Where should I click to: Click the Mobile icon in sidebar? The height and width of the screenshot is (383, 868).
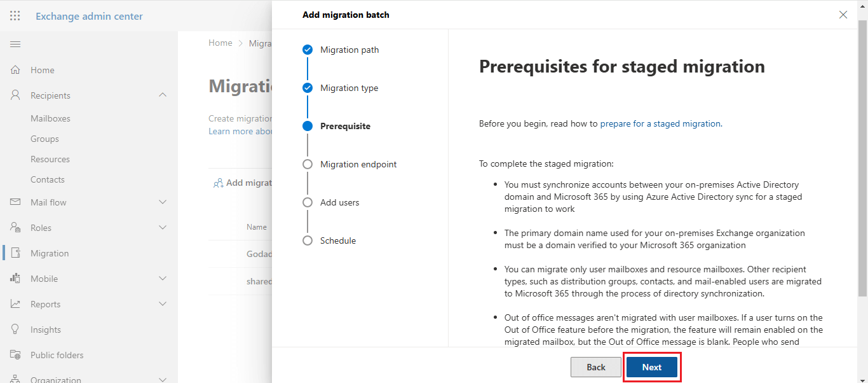pyautogui.click(x=15, y=279)
